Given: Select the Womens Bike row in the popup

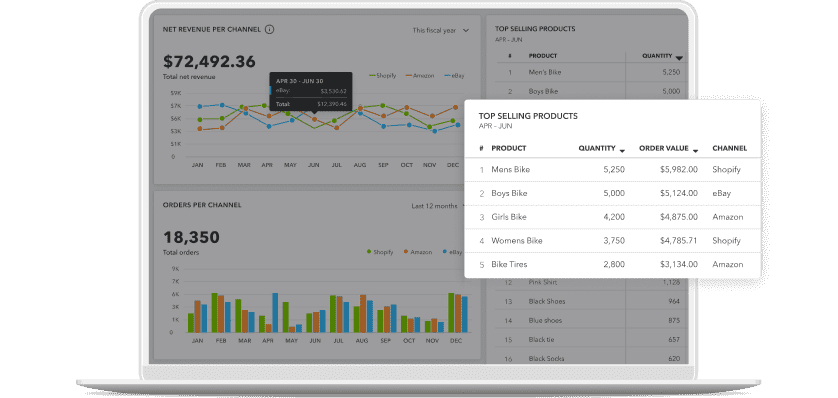Looking at the screenshot, I should pos(612,240).
